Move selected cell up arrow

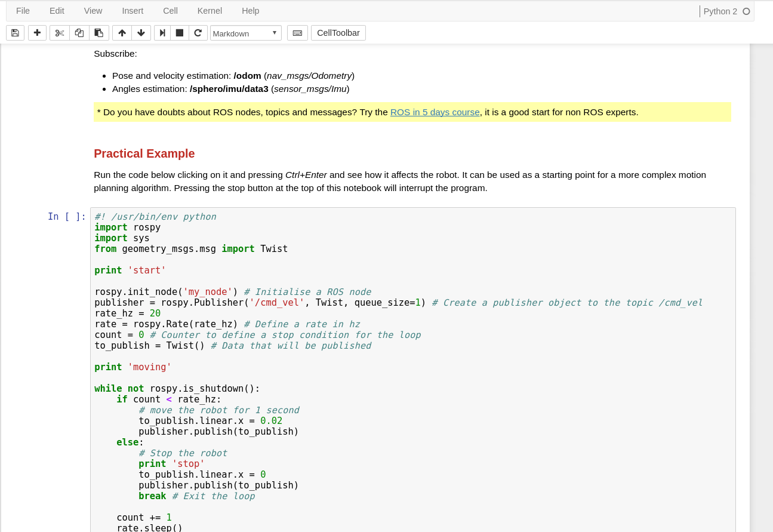pos(122,33)
